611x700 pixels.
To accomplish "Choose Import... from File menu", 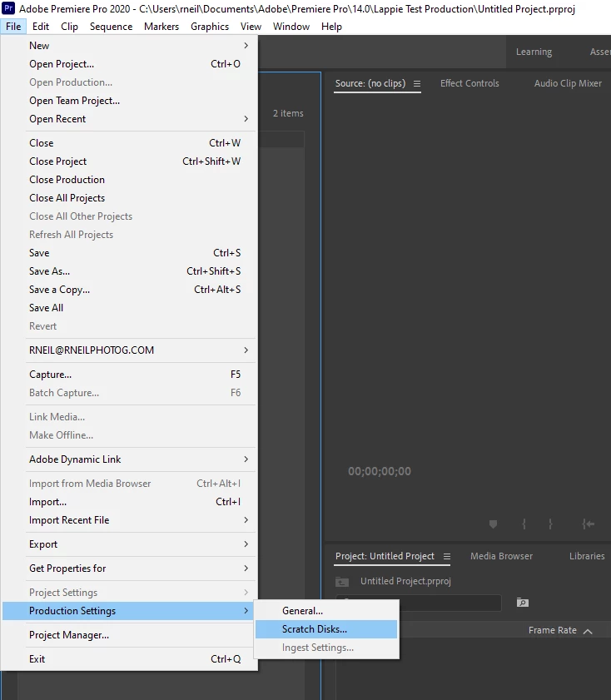I will (129, 501).
